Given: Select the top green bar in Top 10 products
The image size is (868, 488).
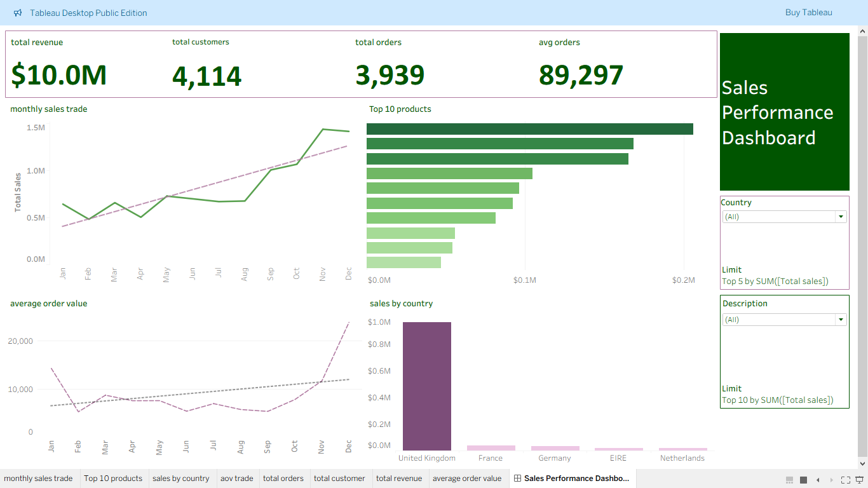Looking at the screenshot, I should click(529, 128).
